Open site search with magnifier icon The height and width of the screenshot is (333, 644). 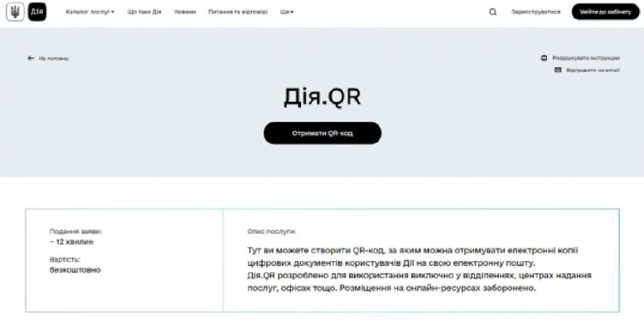(x=493, y=12)
